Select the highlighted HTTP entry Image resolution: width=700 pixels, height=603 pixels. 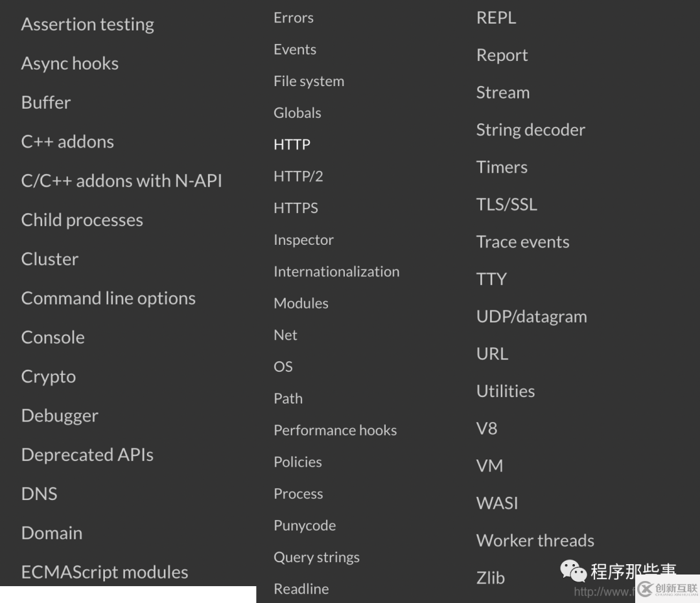(x=292, y=144)
